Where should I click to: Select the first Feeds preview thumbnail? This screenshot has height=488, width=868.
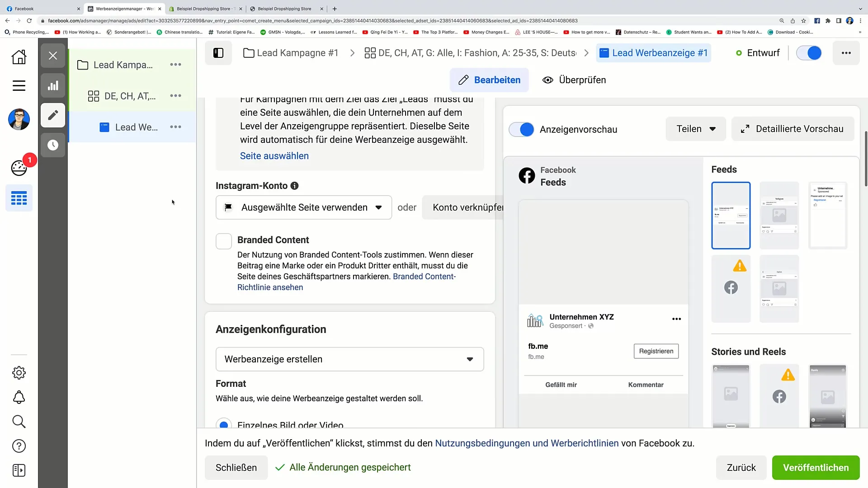(731, 215)
